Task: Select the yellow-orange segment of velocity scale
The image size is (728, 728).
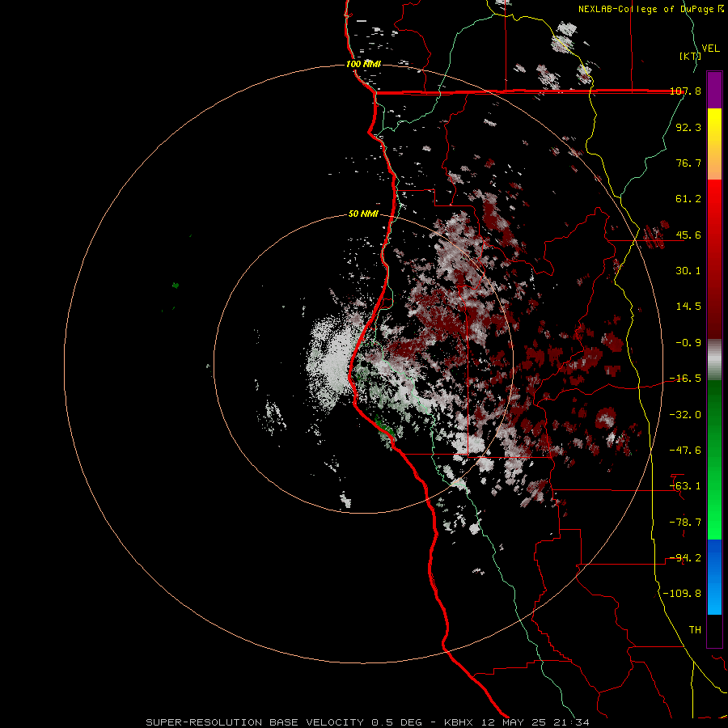Action: (x=714, y=144)
